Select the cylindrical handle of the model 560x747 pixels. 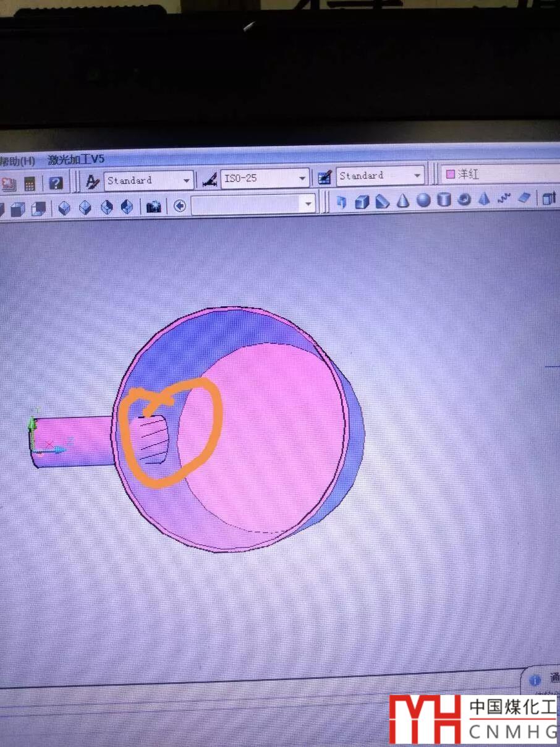(x=74, y=441)
